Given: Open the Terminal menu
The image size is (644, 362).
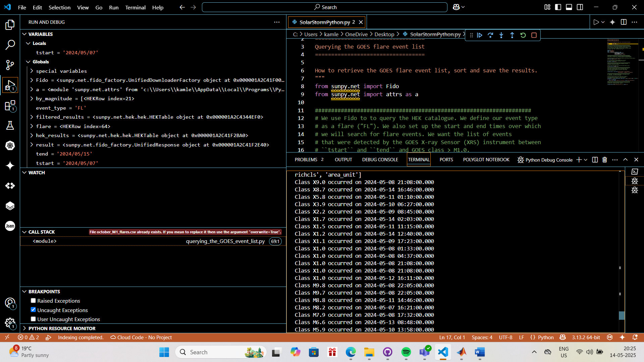Looking at the screenshot, I should coord(135,7).
